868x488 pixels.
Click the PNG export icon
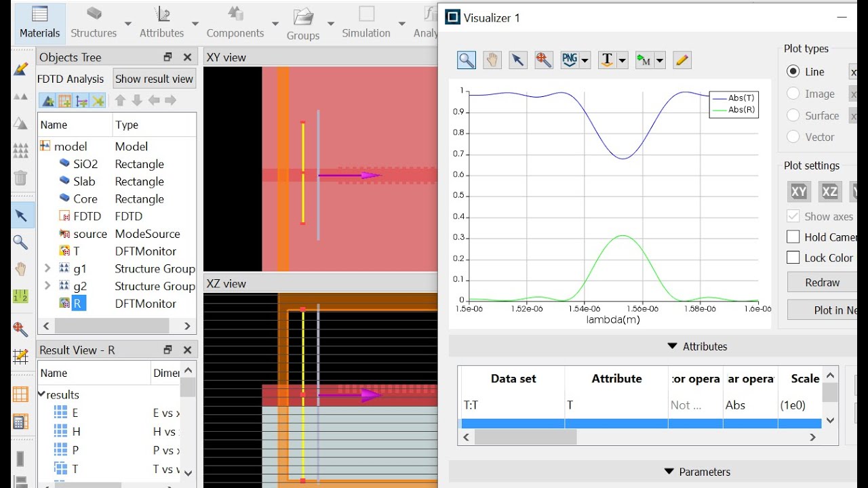tap(570, 60)
